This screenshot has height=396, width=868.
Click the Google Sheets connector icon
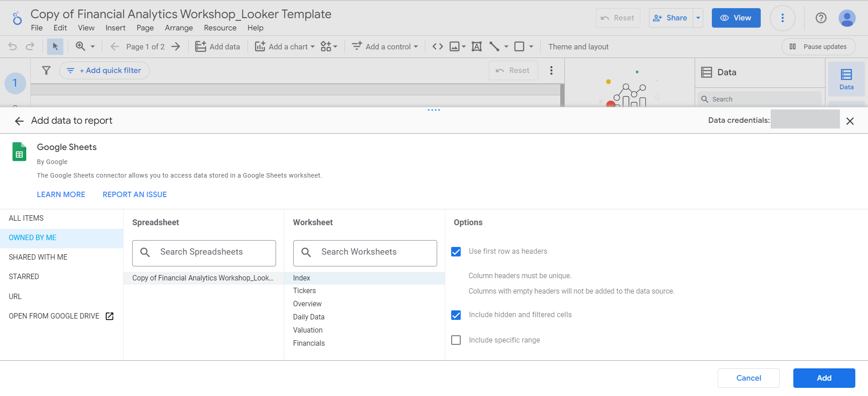19,151
